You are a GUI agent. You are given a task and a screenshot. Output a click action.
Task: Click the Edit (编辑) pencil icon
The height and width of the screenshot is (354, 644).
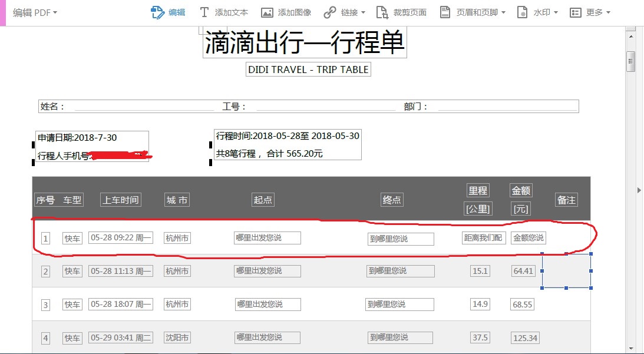[157, 12]
